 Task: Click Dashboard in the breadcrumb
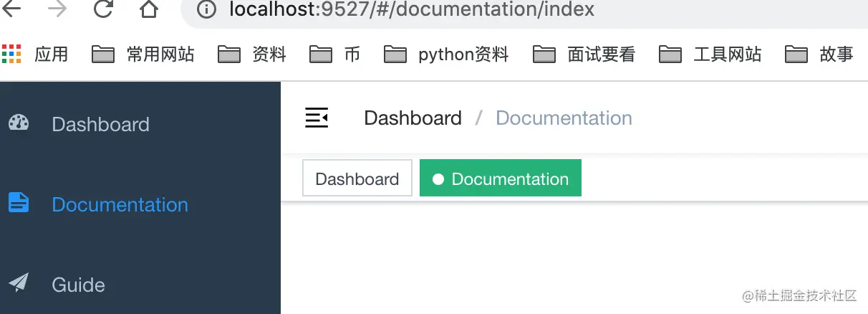pos(413,118)
